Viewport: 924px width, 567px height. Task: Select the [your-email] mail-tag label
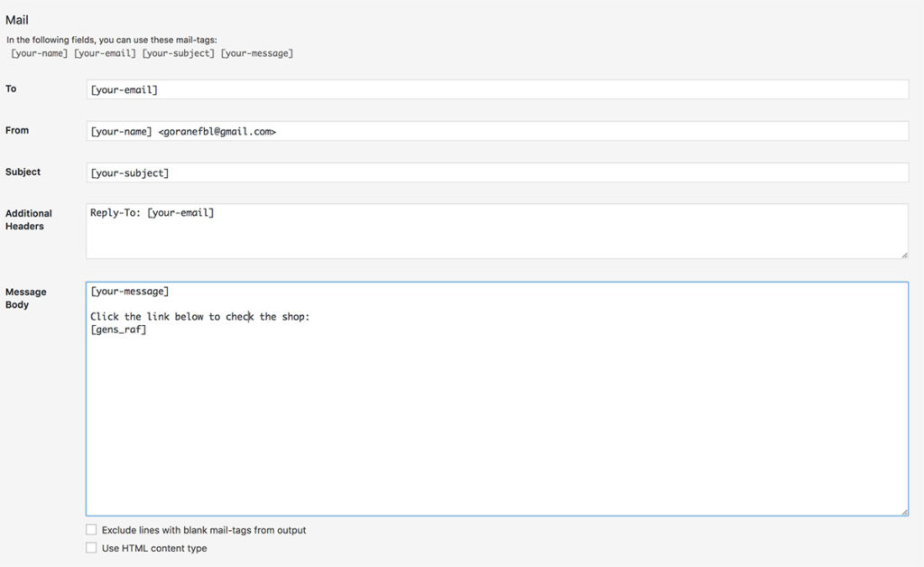[105, 52]
